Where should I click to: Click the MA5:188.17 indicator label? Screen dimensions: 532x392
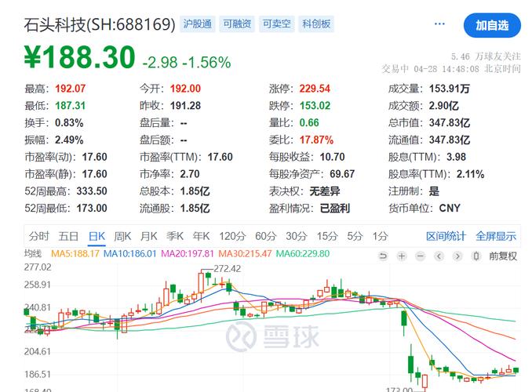tap(75, 254)
